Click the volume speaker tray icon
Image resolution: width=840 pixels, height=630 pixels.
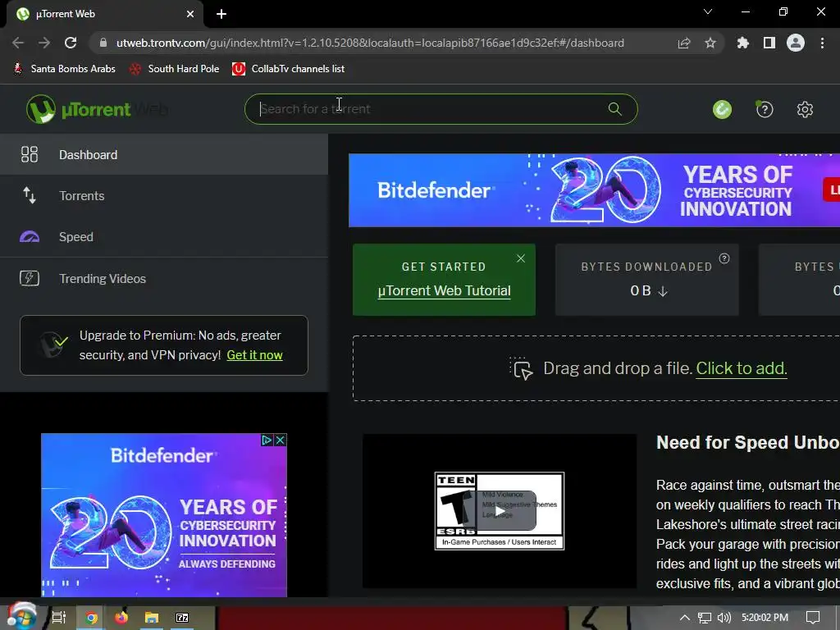tap(724, 618)
